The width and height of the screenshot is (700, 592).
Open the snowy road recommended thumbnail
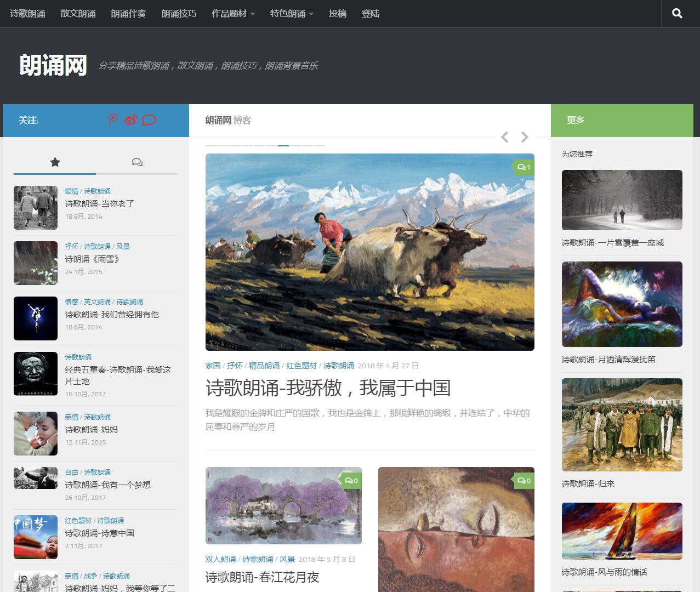click(x=622, y=200)
